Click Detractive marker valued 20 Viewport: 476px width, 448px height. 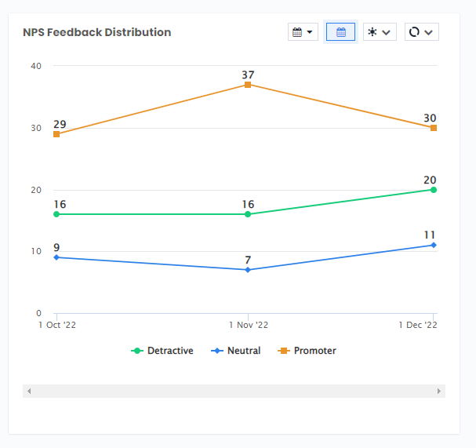click(434, 190)
